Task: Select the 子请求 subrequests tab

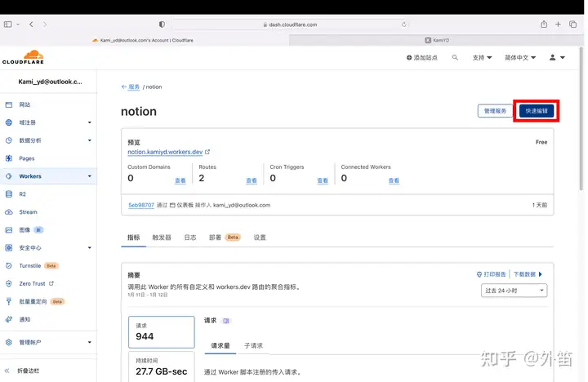Action: click(x=253, y=345)
